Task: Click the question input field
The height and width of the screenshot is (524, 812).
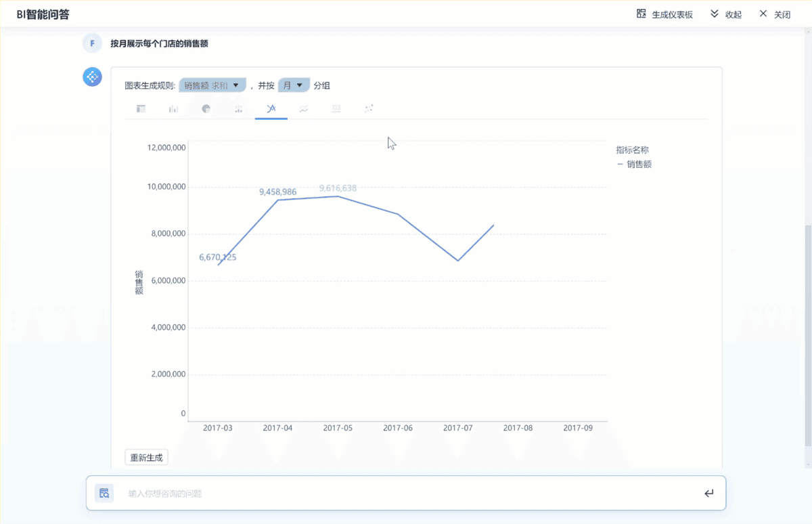Action: (406, 494)
